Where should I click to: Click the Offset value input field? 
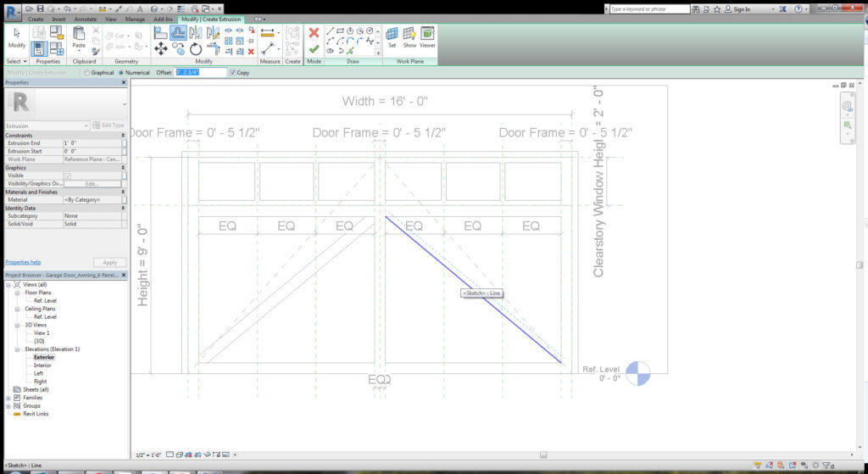point(201,73)
